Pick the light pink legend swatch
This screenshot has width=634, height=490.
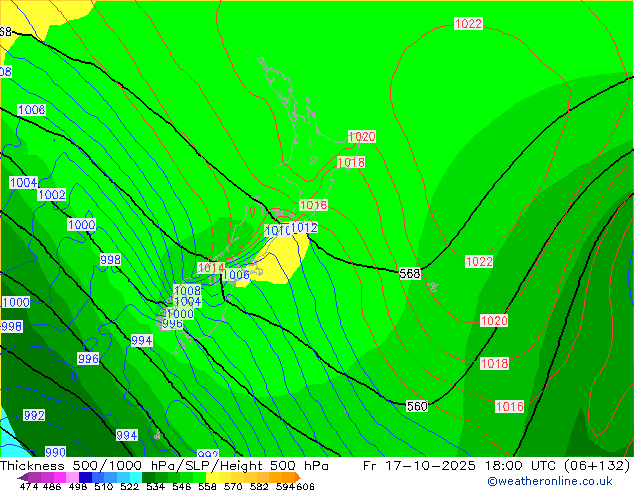coord(72,477)
